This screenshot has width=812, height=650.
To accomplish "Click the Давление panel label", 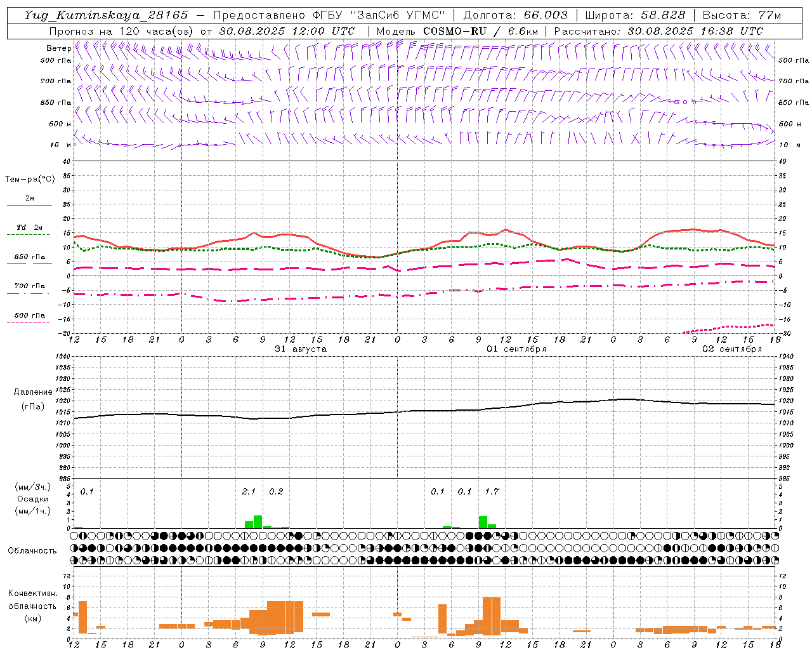I will pyautogui.click(x=33, y=392).
